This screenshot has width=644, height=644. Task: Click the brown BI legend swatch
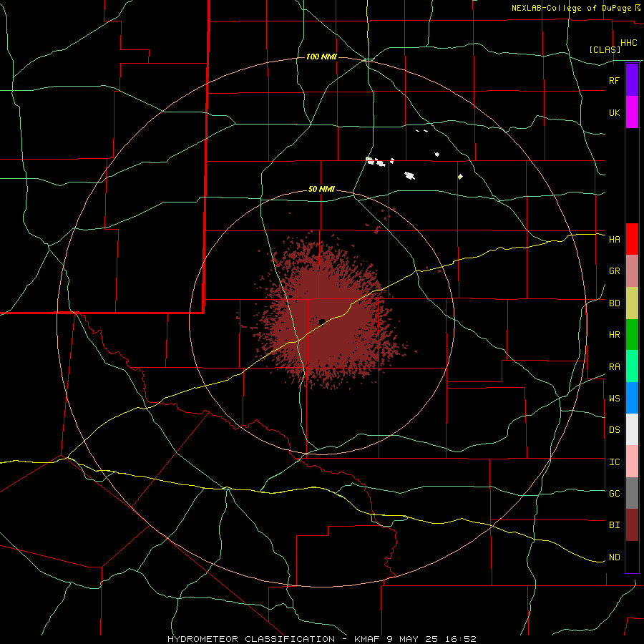[x=632, y=525]
